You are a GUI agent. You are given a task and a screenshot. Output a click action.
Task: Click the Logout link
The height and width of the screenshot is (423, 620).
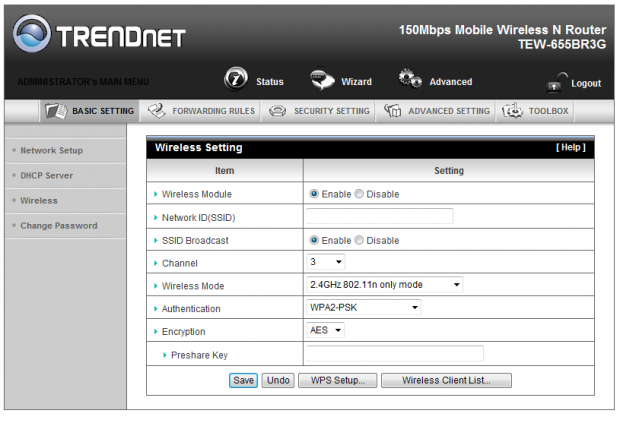pyautogui.click(x=586, y=83)
